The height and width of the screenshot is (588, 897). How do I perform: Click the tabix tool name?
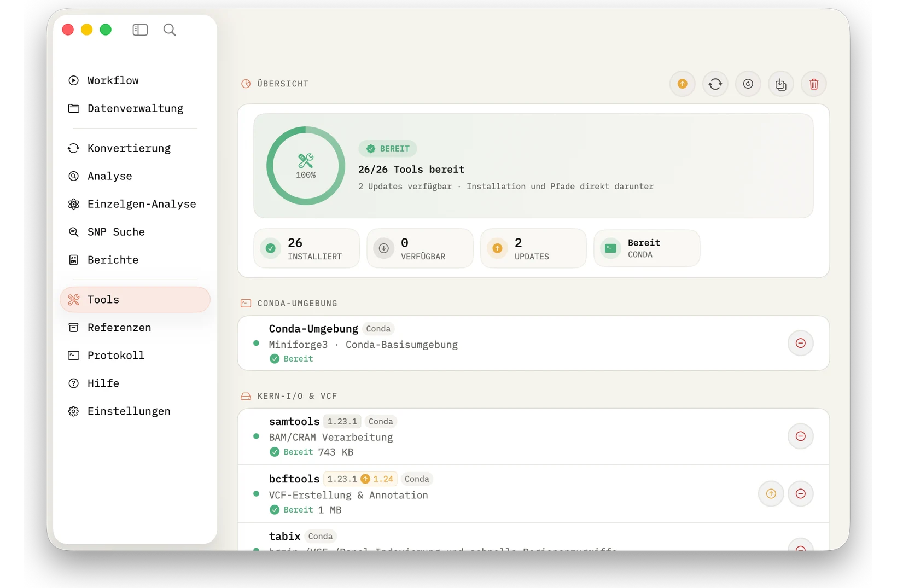click(284, 537)
